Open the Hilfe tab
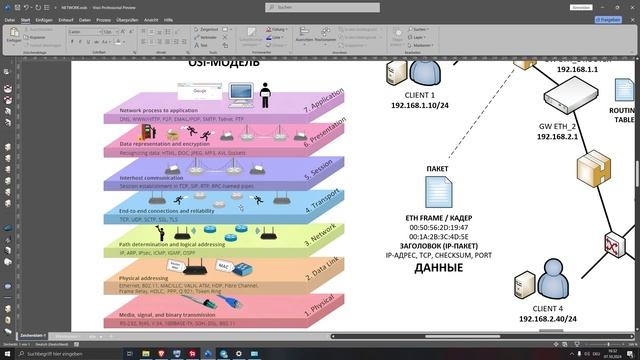The image size is (640, 360). click(x=168, y=20)
